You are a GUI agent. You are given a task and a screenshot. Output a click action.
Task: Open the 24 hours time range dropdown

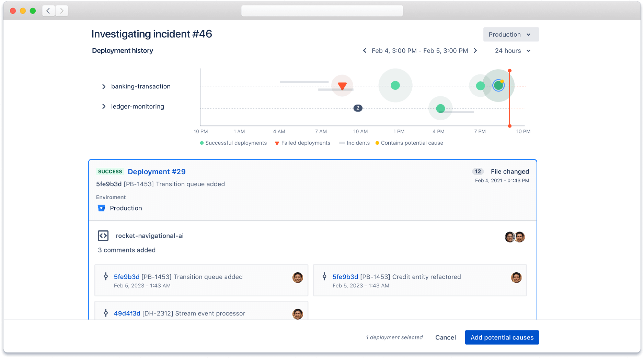coord(512,50)
